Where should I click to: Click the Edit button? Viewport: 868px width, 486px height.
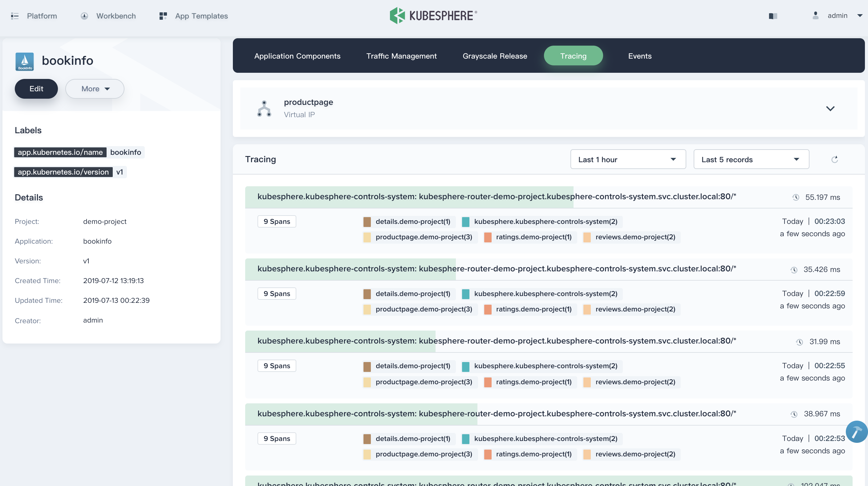tap(36, 89)
